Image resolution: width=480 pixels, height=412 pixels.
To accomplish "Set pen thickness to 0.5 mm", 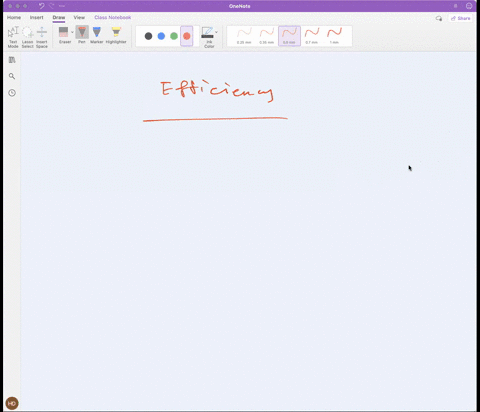I will click(289, 36).
